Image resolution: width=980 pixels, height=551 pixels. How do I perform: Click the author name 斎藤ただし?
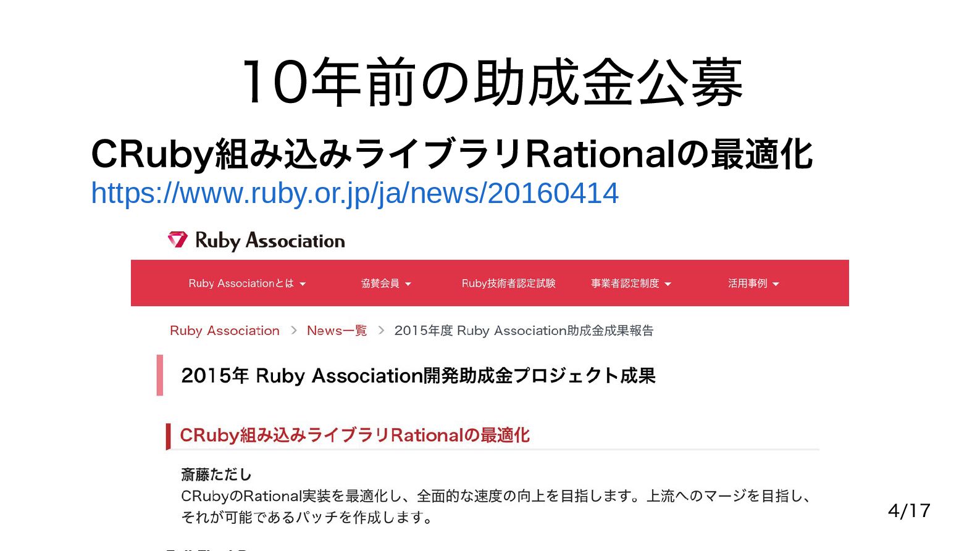tap(216, 474)
